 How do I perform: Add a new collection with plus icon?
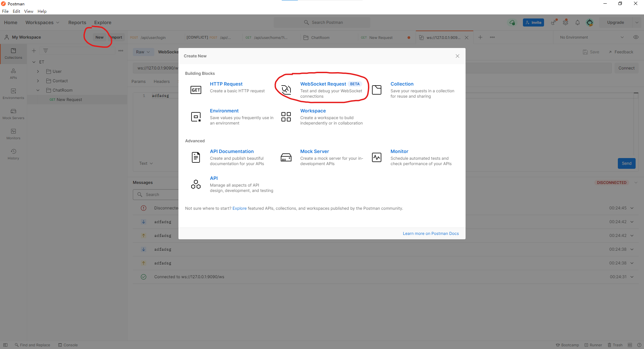click(x=34, y=51)
